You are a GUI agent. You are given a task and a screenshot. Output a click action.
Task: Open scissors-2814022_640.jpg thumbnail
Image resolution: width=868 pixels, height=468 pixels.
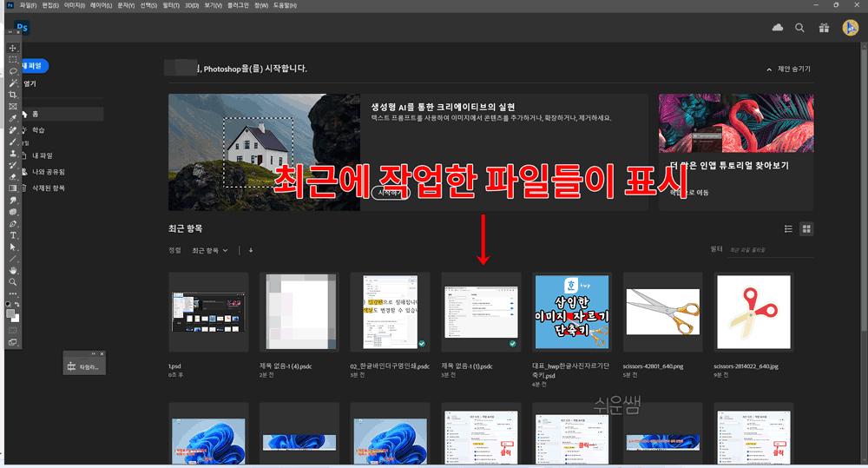(753, 312)
